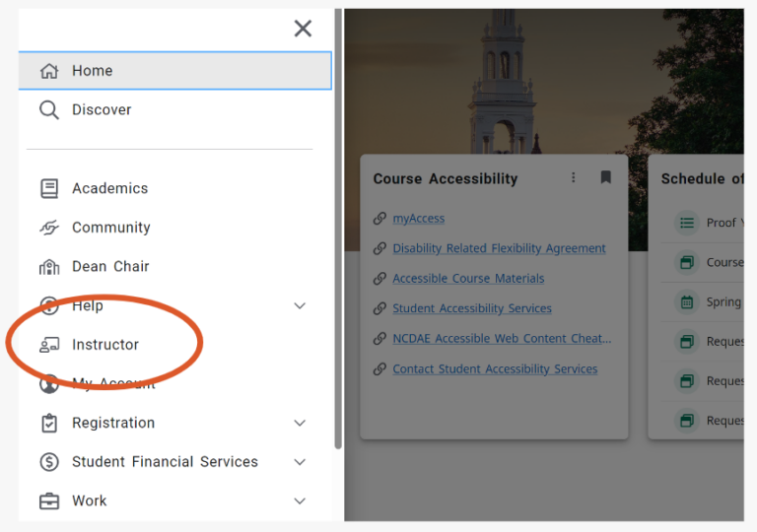Click the Dean Chair building icon
The width and height of the screenshot is (757, 532).
coord(49,266)
